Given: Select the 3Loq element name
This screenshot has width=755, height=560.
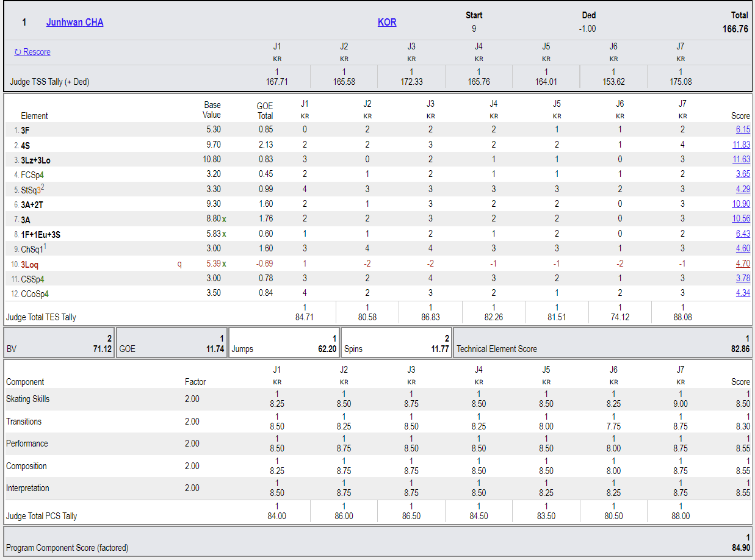Looking at the screenshot, I should [30, 265].
